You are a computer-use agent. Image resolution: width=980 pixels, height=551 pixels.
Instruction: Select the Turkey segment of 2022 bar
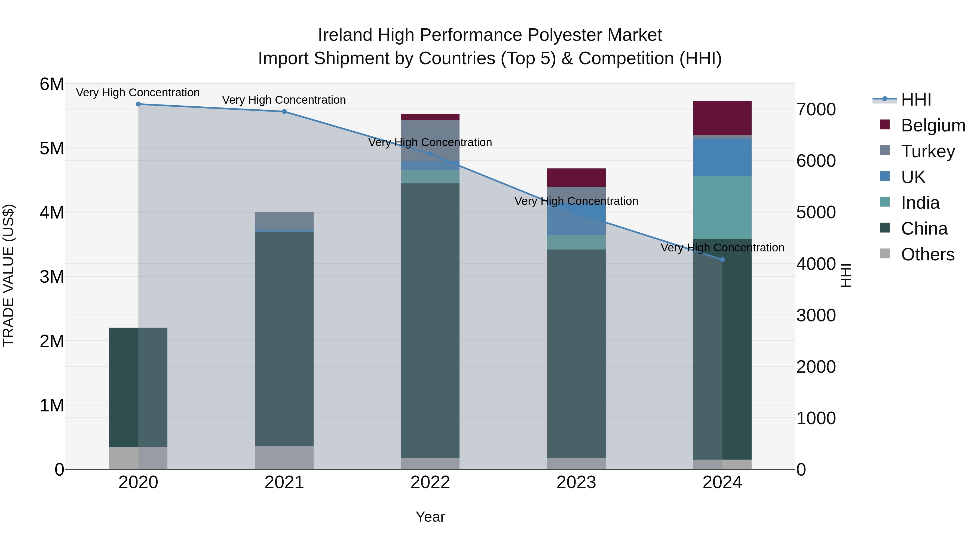pyautogui.click(x=430, y=141)
